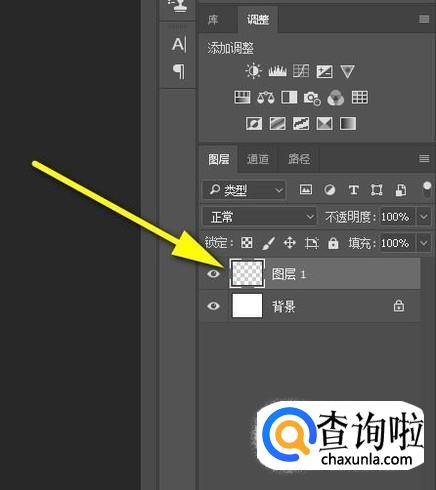Open the 类型 filter kind dropdown
436x490 pixels.
244,190
